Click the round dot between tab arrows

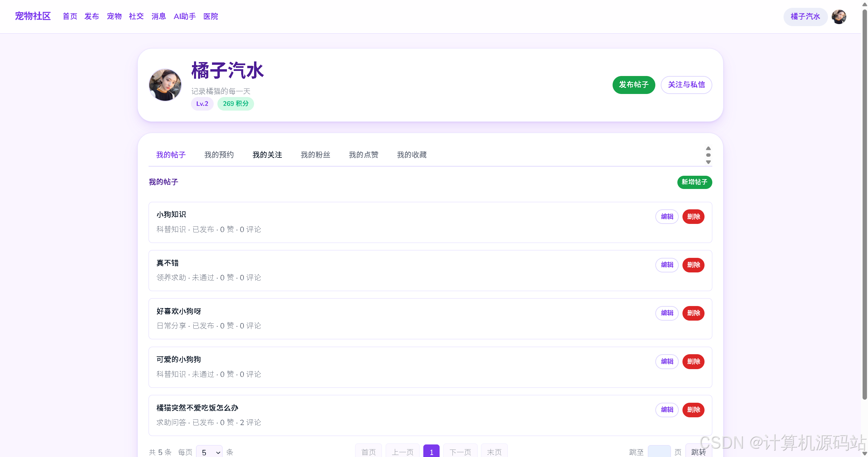(x=708, y=155)
